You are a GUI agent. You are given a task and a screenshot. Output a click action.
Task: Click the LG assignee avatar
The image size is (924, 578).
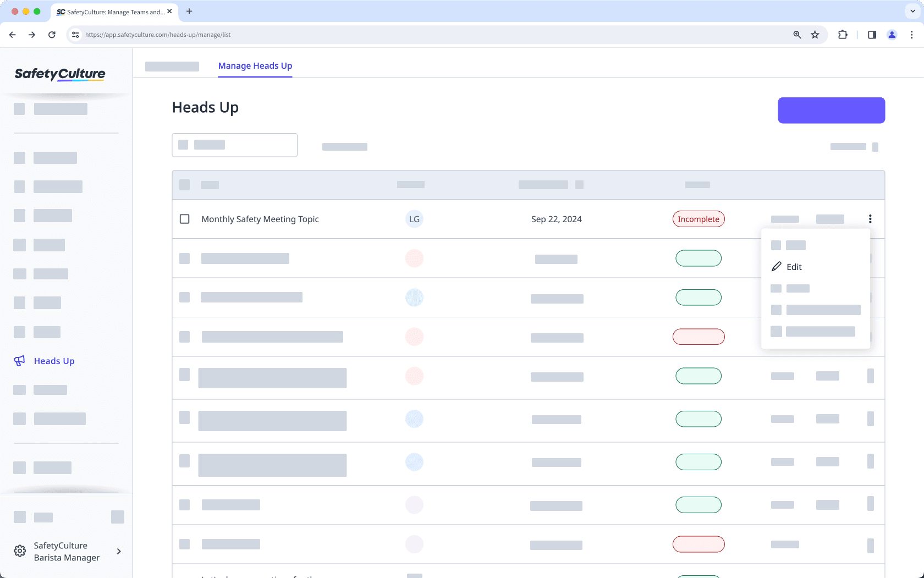point(414,219)
